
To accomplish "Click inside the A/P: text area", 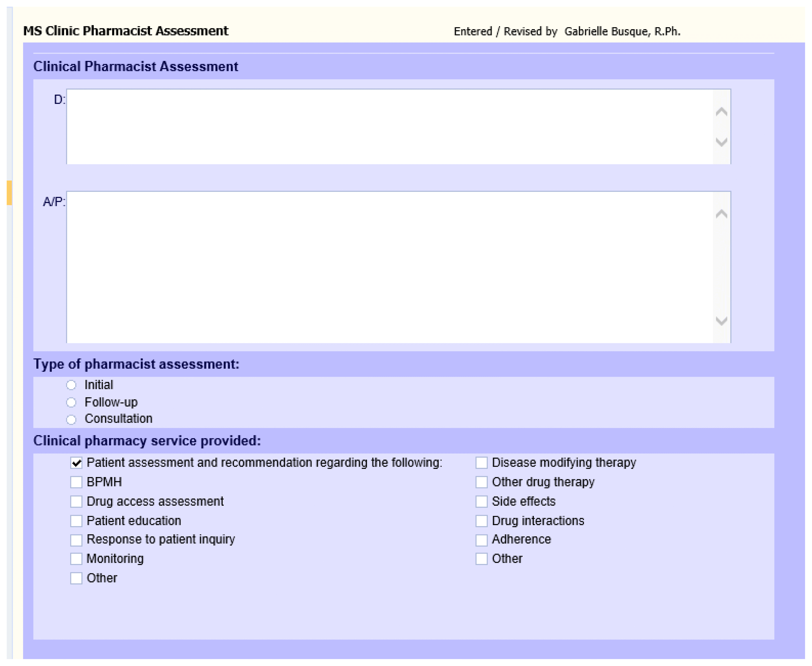I will 389,267.
